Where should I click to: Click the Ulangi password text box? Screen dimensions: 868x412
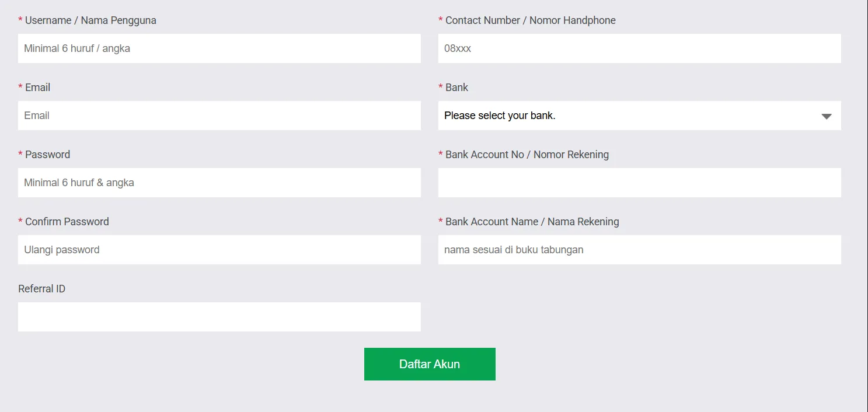tap(219, 250)
